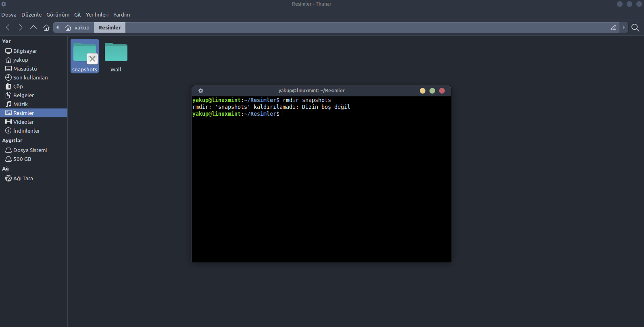Navigate up to the parent folder
This screenshot has width=644, height=327.
33,27
